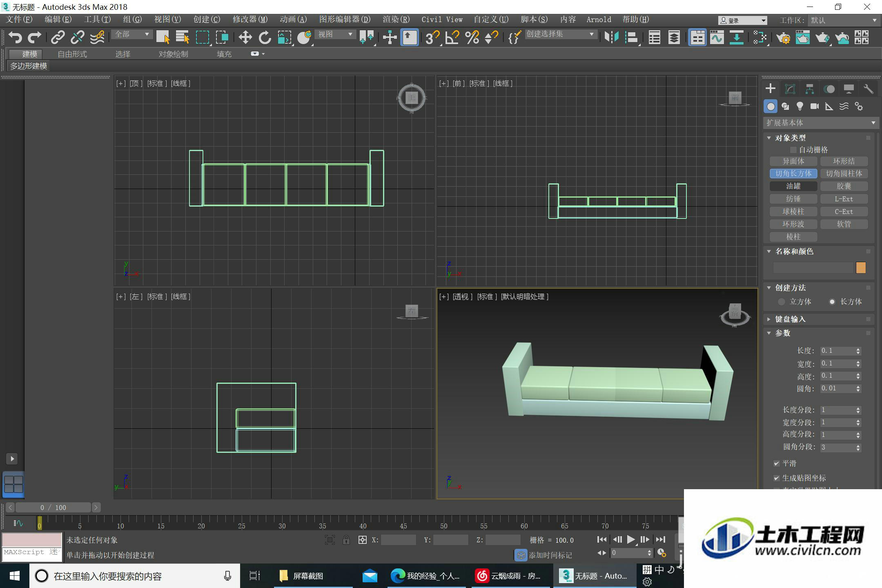Screen dimensions: 882x588
Task: Select the Cameras creation category
Action: (815, 107)
